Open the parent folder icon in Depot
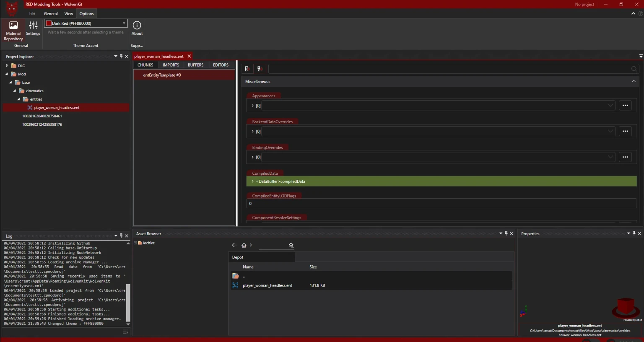The height and width of the screenshot is (342, 644). [236, 276]
